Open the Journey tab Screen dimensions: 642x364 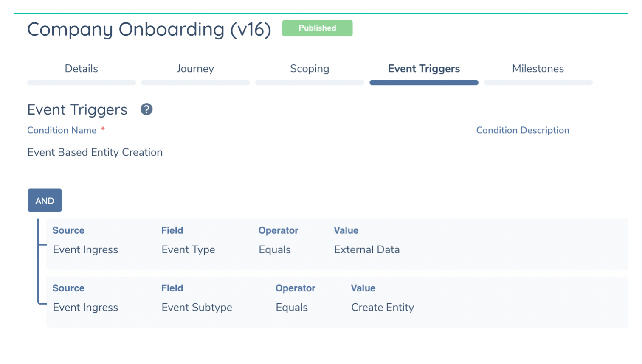coord(195,69)
